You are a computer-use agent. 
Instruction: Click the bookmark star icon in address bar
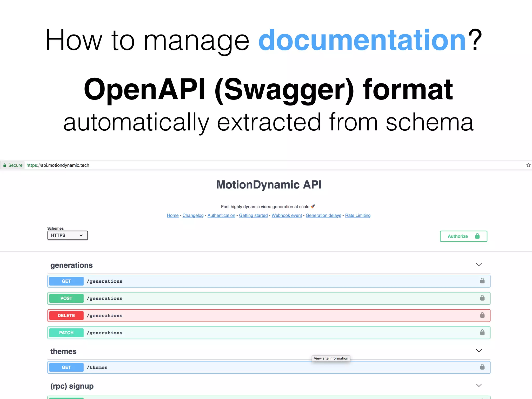pos(528,165)
